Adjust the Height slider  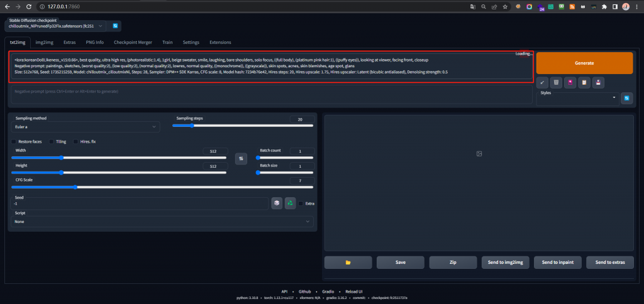(x=119, y=173)
